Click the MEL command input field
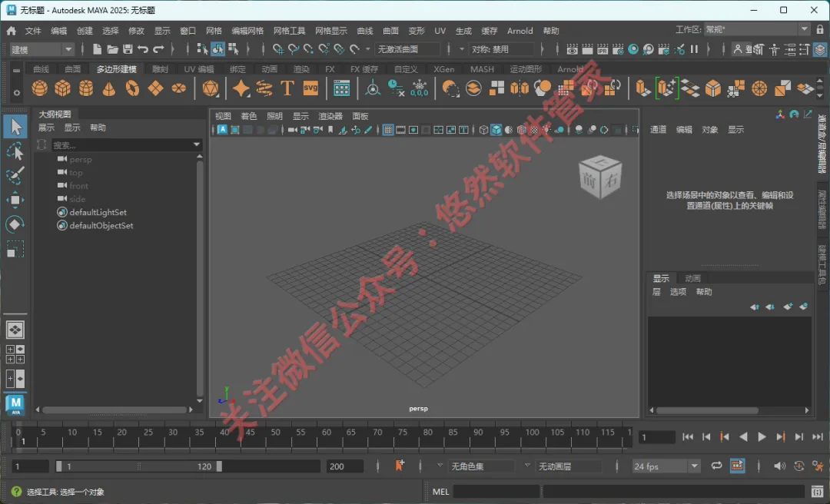The width and height of the screenshot is (830, 504). tap(496, 491)
